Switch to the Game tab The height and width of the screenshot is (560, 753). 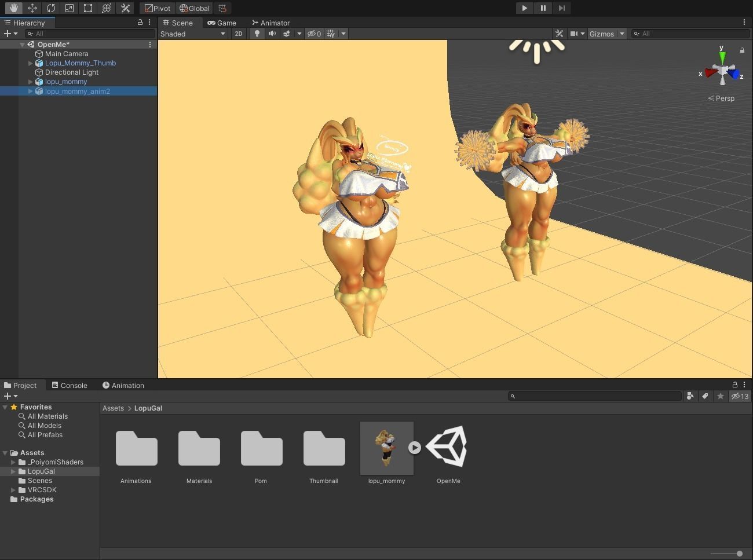222,23
